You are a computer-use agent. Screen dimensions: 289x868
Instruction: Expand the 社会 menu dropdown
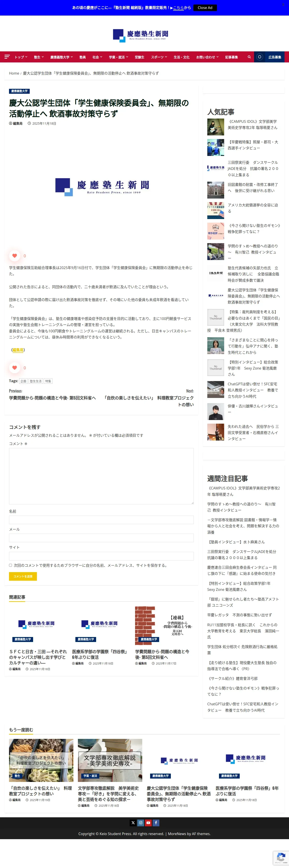[x=97, y=57]
